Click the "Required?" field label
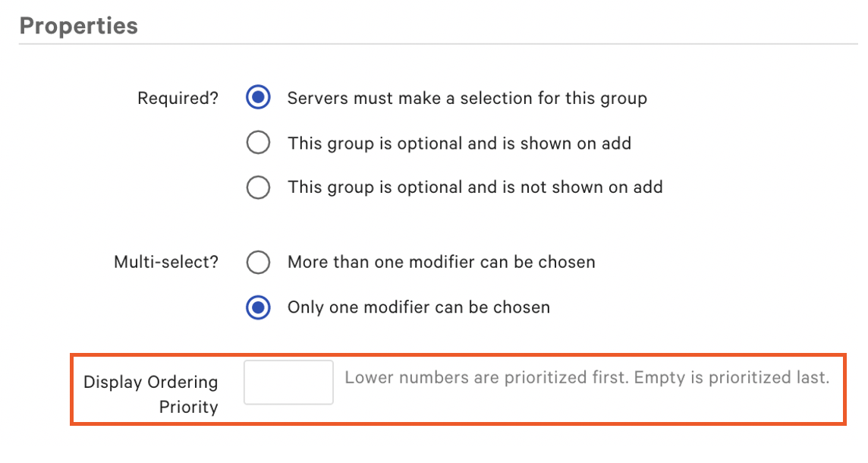Viewport: 868px width, 463px height. point(177,98)
